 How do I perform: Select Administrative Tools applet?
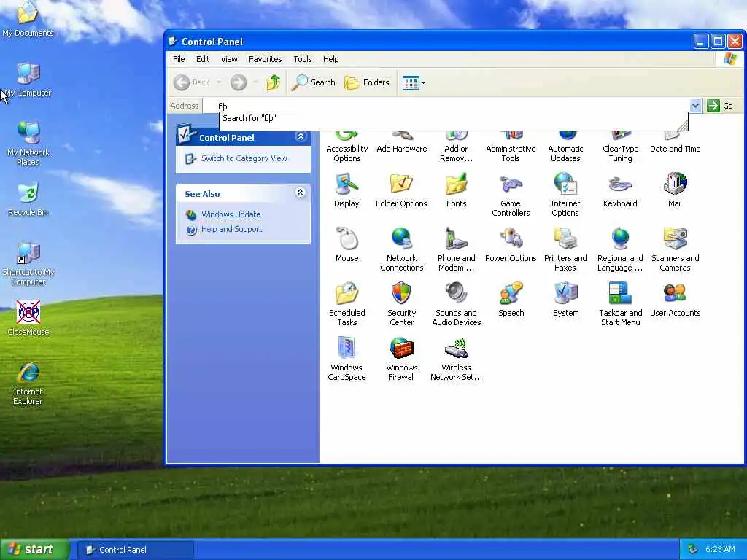(x=511, y=148)
